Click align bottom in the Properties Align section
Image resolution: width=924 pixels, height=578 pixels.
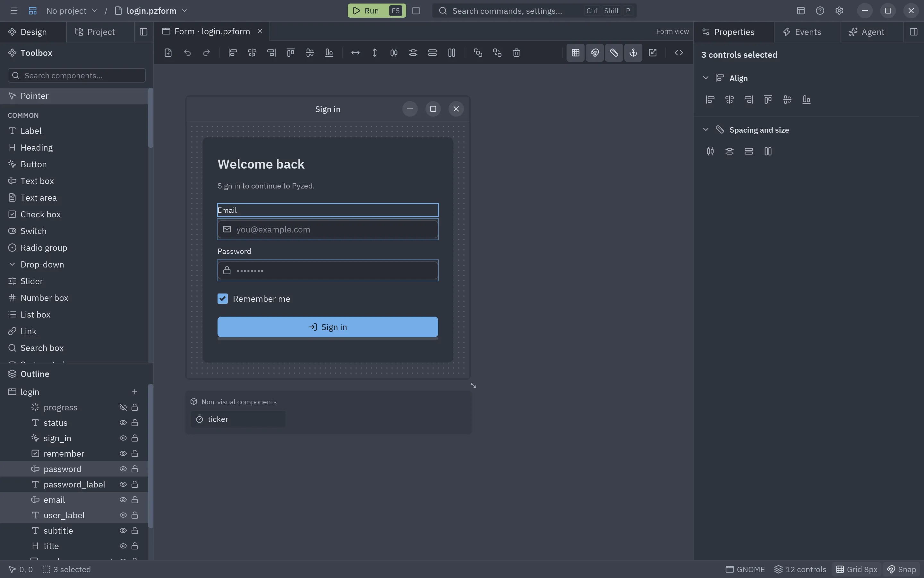coord(806,100)
